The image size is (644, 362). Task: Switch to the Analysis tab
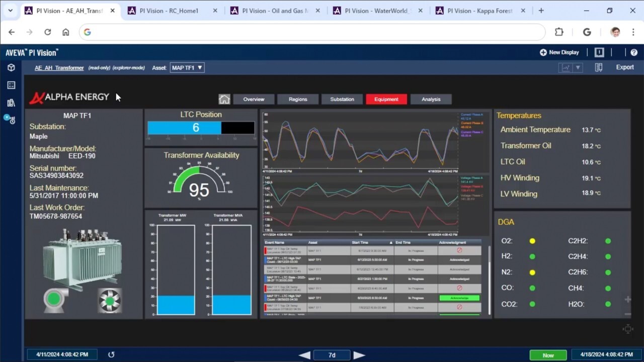tap(431, 99)
